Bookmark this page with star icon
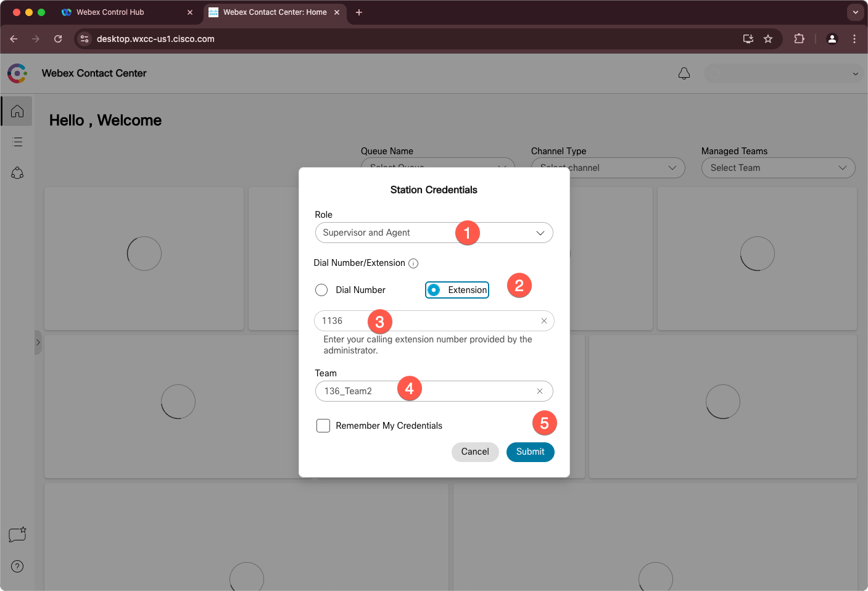Image resolution: width=868 pixels, height=591 pixels. [768, 39]
